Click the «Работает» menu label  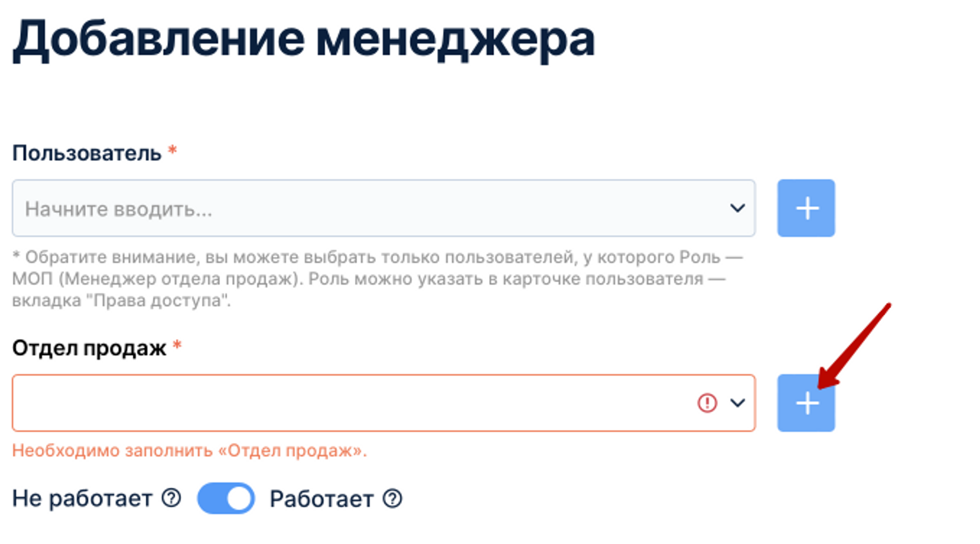321,499
